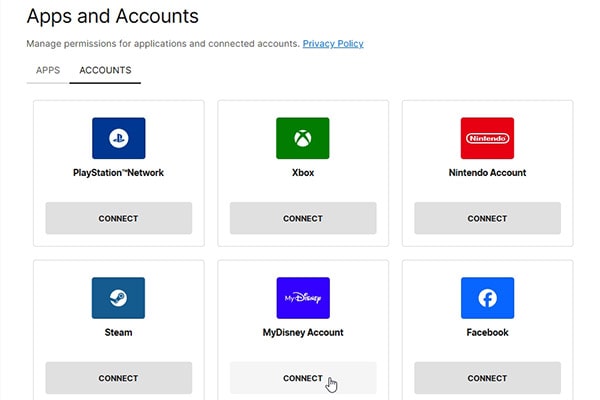Click the green Xbox logo icon
600x400 pixels.
pos(303,138)
